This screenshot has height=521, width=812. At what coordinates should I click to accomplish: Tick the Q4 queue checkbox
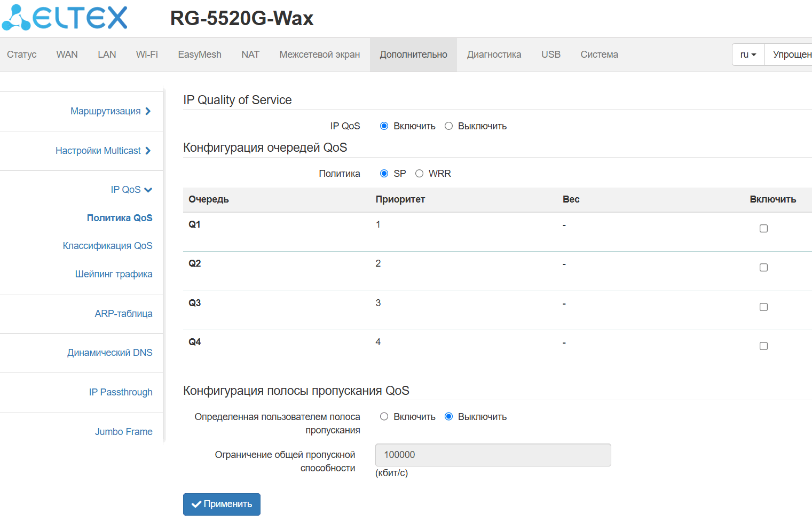pos(763,346)
